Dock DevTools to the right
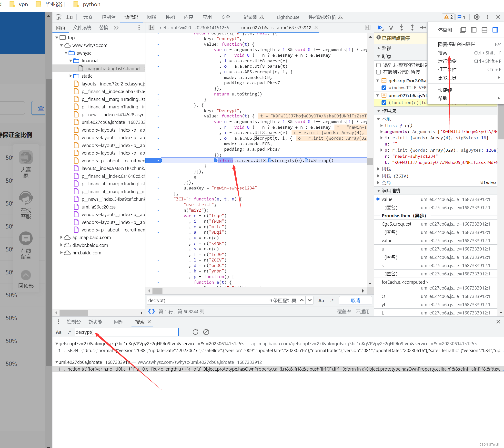This screenshot has height=448, width=504. [x=495, y=30]
